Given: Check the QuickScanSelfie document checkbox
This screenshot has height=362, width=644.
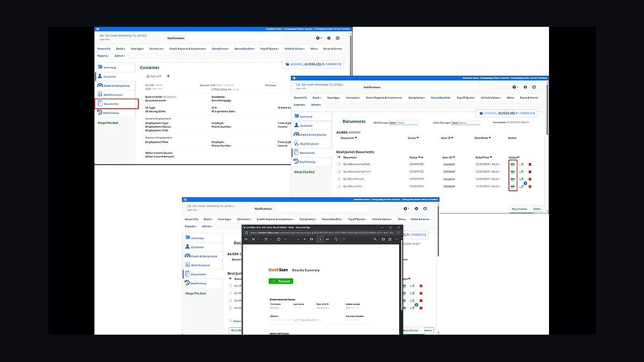Looking at the screenshot, I should pos(339,186).
